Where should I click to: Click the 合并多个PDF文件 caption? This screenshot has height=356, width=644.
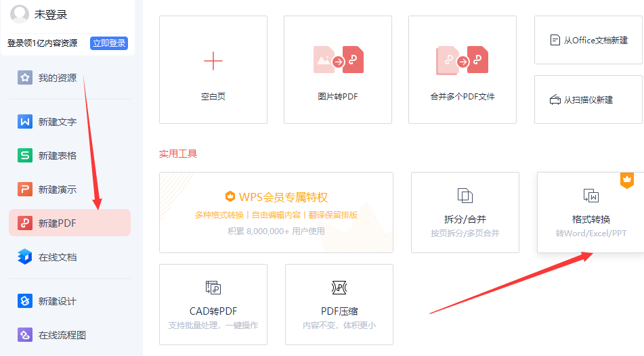(463, 97)
